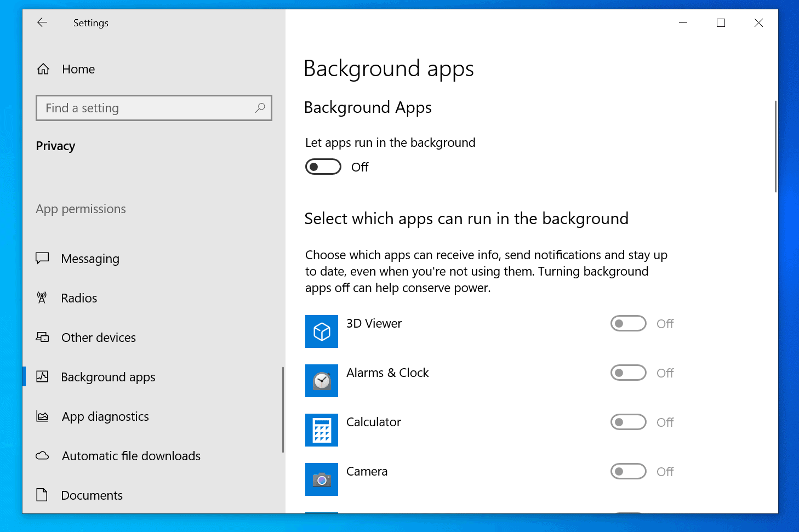Enable Calculator to run in background
The image size is (799, 532).
[x=628, y=422]
